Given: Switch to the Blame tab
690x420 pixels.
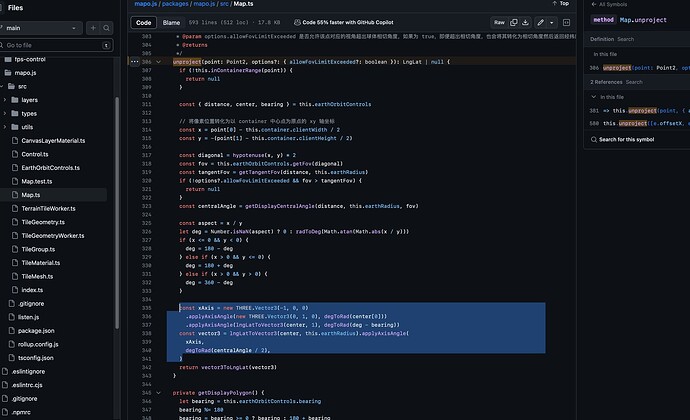Looking at the screenshot, I should tap(171, 22).
